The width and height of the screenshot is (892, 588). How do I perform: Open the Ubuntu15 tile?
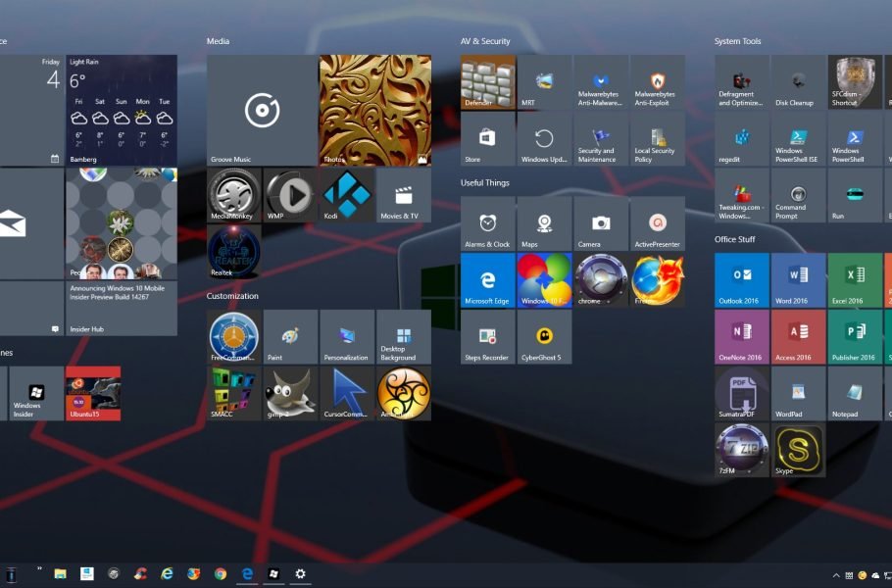pyautogui.click(x=93, y=393)
